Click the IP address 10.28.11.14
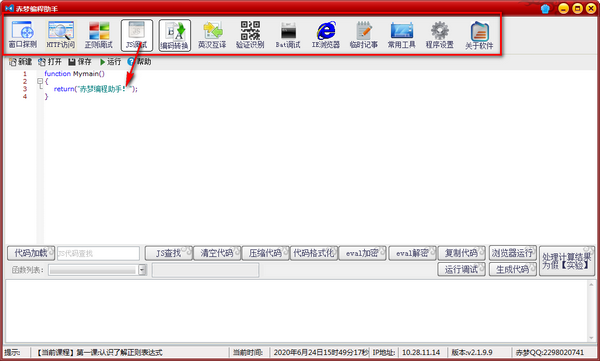 [421, 352]
